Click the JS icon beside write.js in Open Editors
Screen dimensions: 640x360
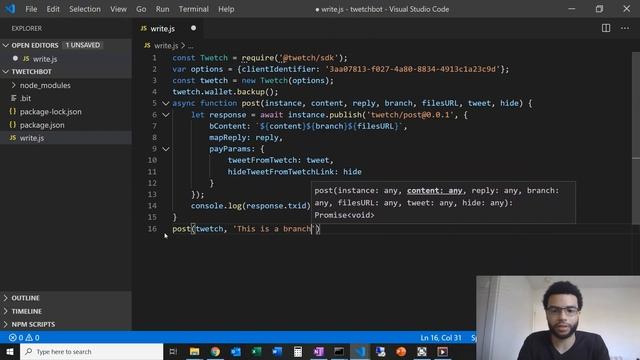point(26,59)
